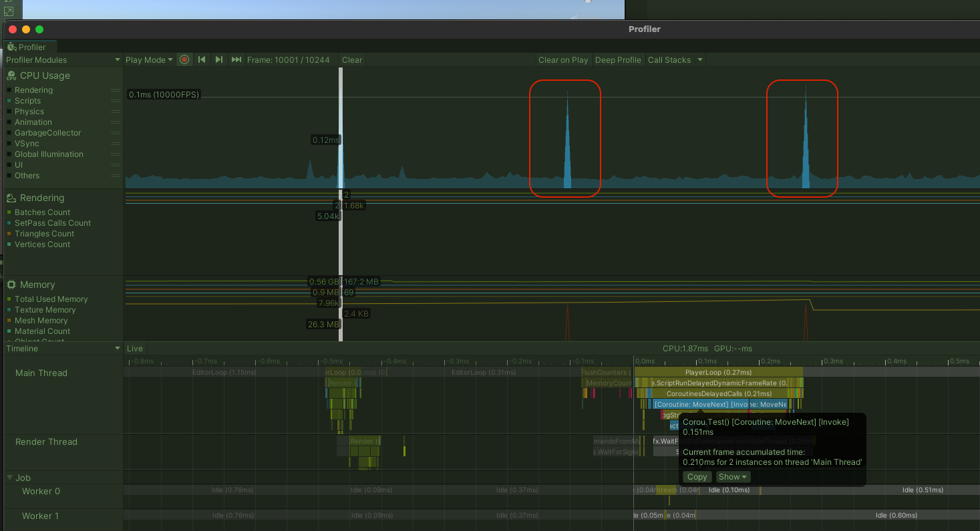
Task: Select the PlayerLoop timeline sample
Action: coord(719,372)
